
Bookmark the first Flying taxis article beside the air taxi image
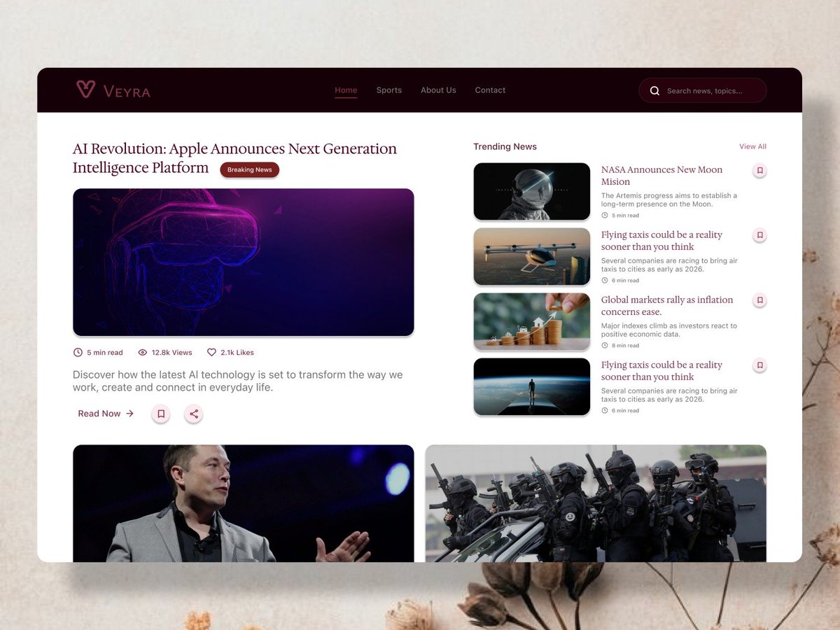click(x=759, y=235)
